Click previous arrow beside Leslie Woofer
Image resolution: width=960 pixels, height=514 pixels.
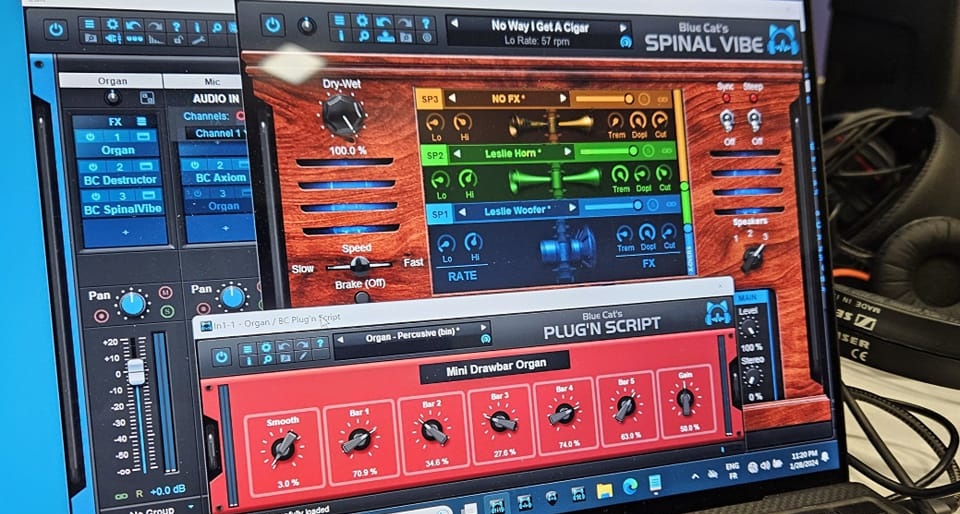[463, 212]
